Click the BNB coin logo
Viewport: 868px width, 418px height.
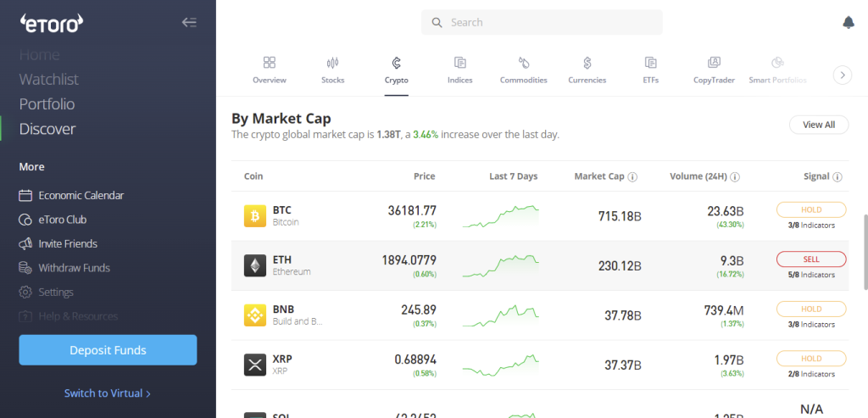pos(255,315)
